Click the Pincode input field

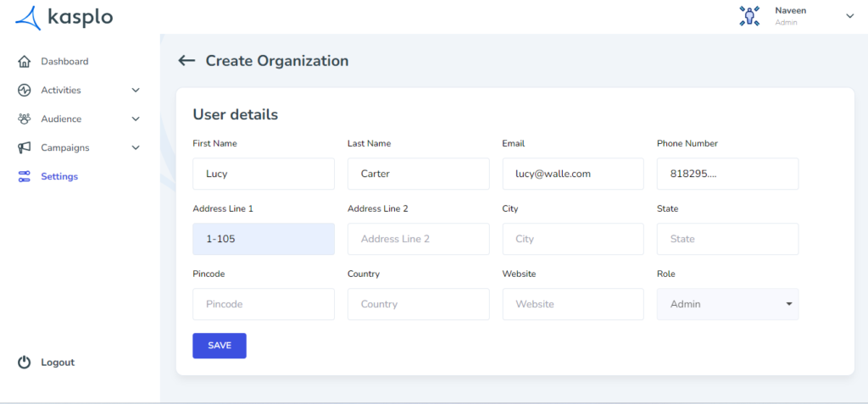click(264, 304)
